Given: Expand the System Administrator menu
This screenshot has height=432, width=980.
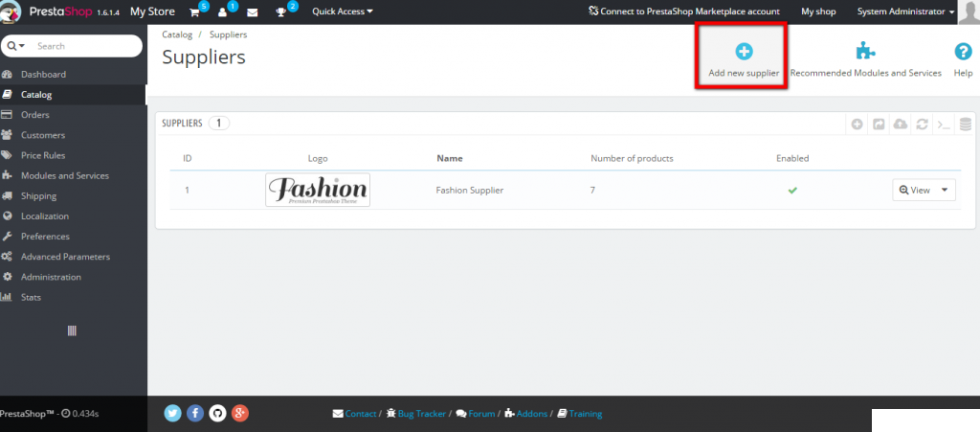Looking at the screenshot, I should 905,11.
